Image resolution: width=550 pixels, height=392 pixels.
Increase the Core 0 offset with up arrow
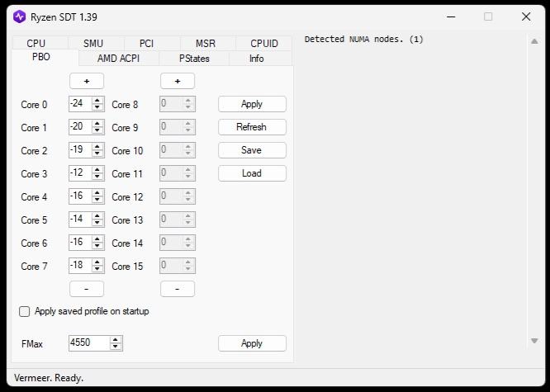pyautogui.click(x=98, y=101)
